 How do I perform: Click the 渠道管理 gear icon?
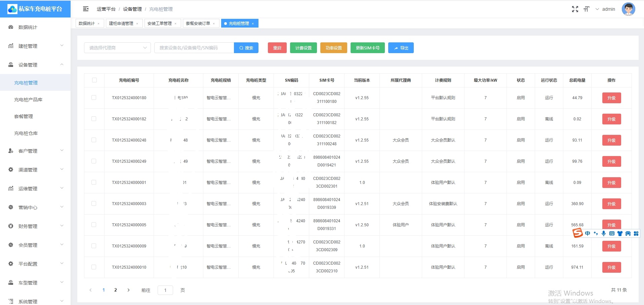[x=11, y=170]
